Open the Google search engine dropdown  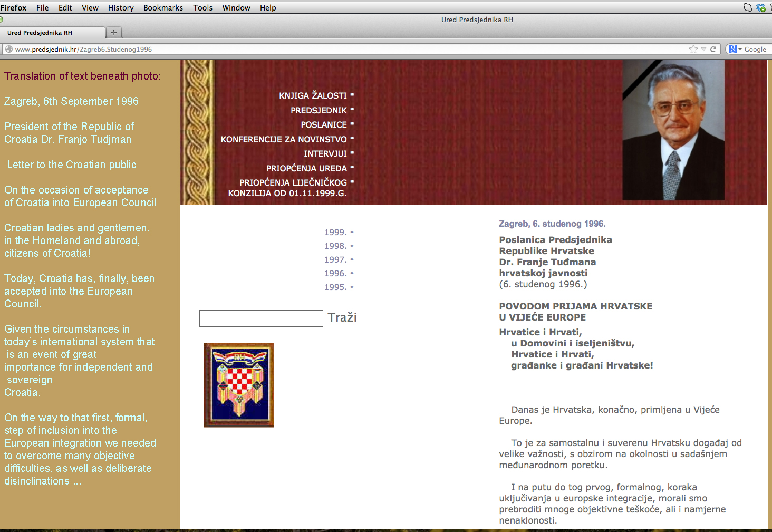coord(735,49)
